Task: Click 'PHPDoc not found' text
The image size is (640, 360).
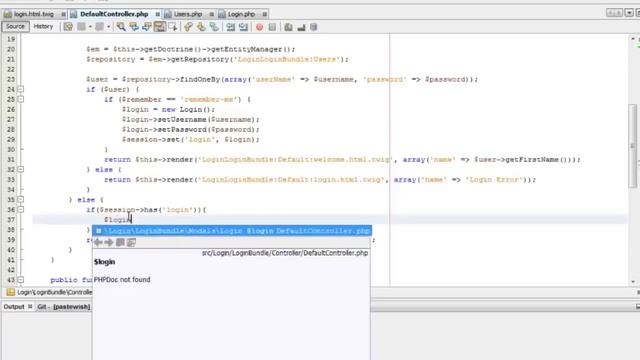Action: coord(122,280)
